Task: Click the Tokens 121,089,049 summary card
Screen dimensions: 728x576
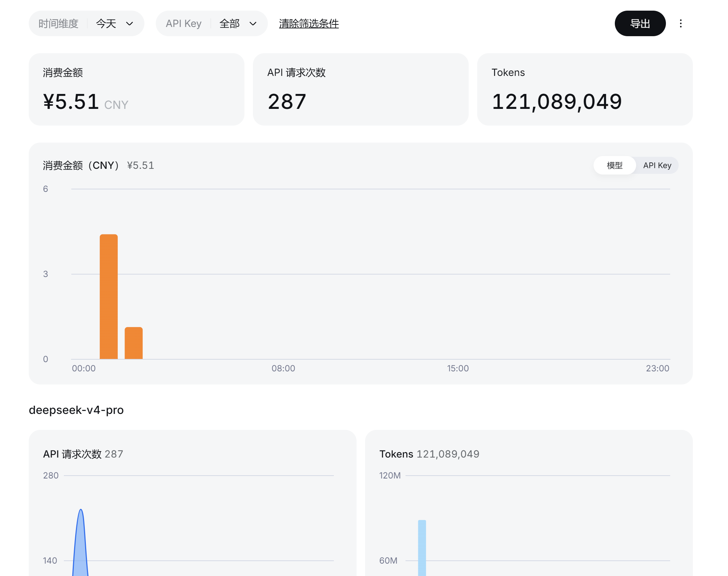Action: point(585,89)
